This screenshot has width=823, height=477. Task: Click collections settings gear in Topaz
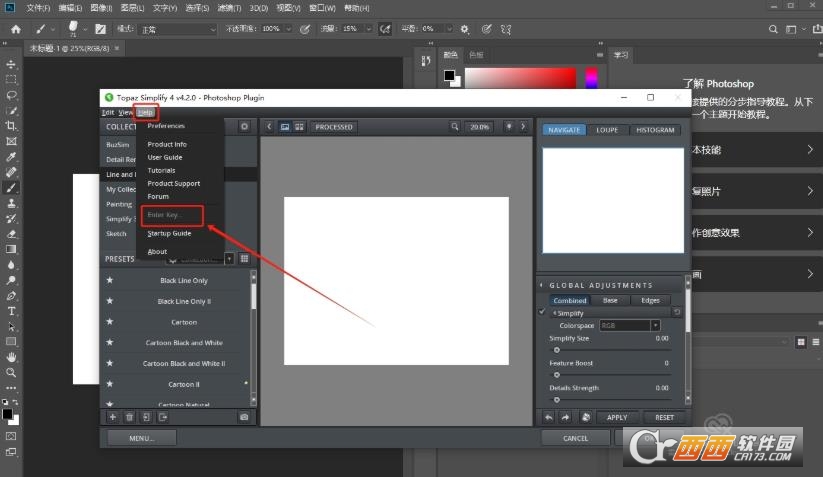coord(245,126)
